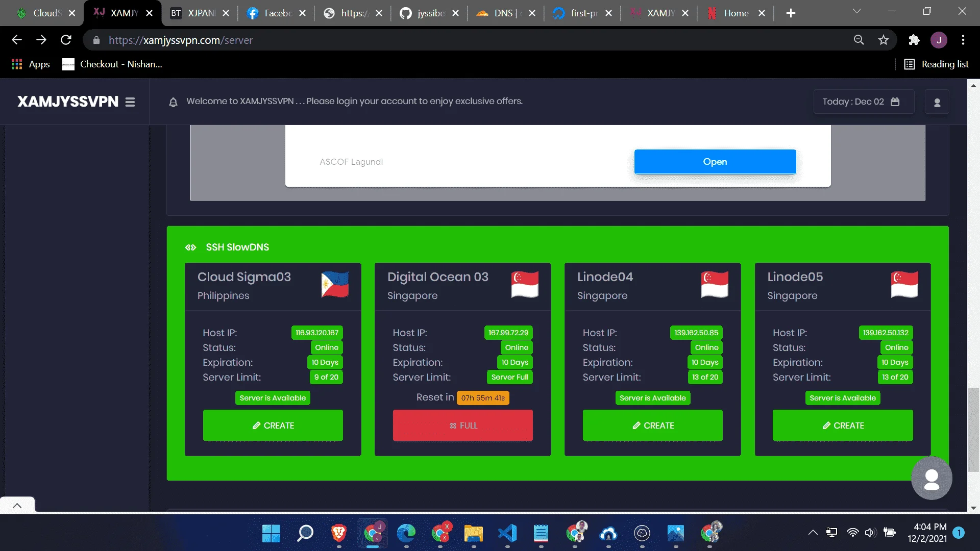This screenshot has width=980, height=551.
Task: Create account on Cloud Sigma03 server
Action: point(273,425)
